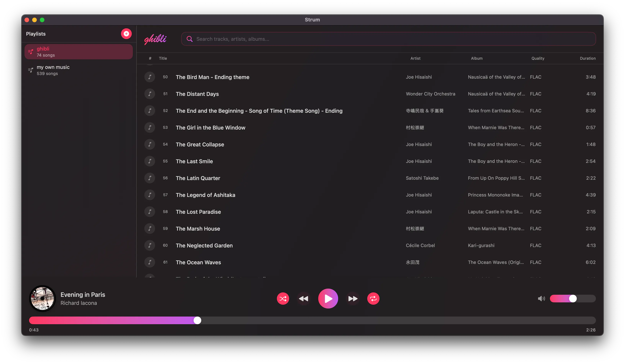Screen dimensions: 625x364
Task: Sort by Duration column header
Action: tap(587, 58)
